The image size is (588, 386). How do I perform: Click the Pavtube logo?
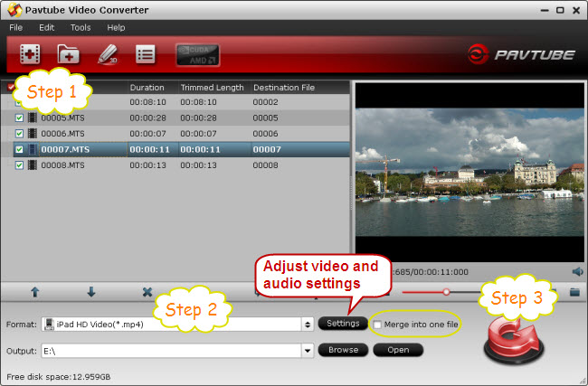coord(521,55)
